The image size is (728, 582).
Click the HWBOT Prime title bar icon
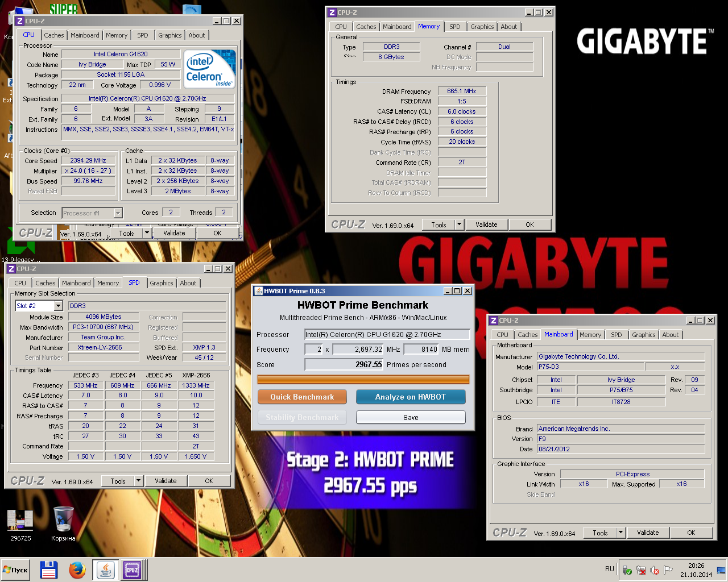[258, 290]
